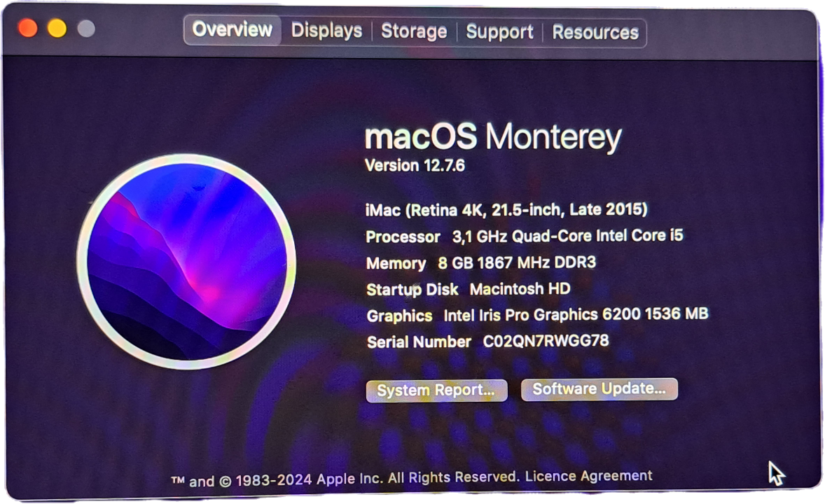Click the macOS Monterey logo image
The width and height of the screenshot is (825, 504).
tap(186, 262)
